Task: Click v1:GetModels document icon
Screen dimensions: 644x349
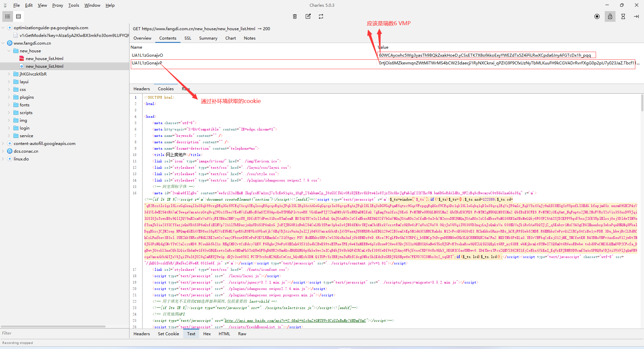Action: click(x=16, y=35)
